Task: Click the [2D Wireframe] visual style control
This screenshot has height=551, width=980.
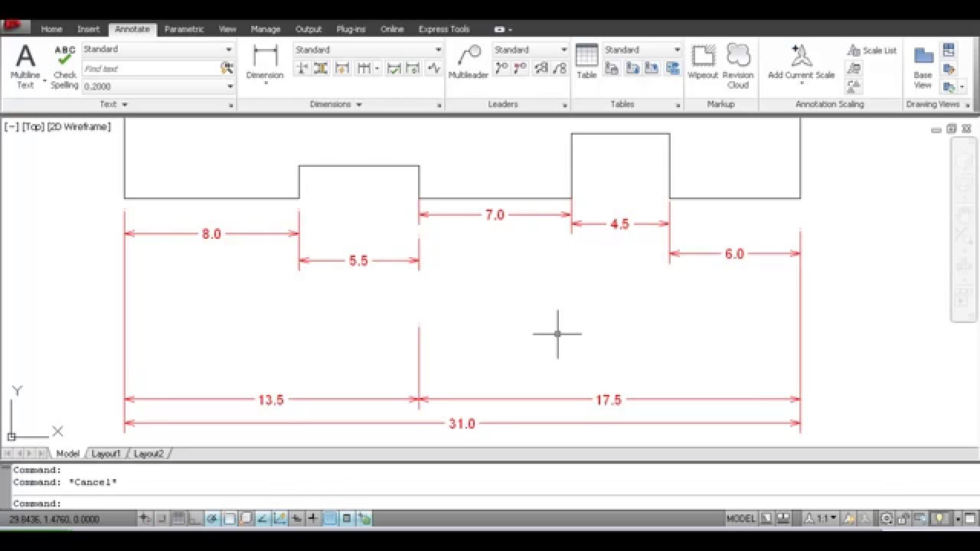Action: coord(79,126)
